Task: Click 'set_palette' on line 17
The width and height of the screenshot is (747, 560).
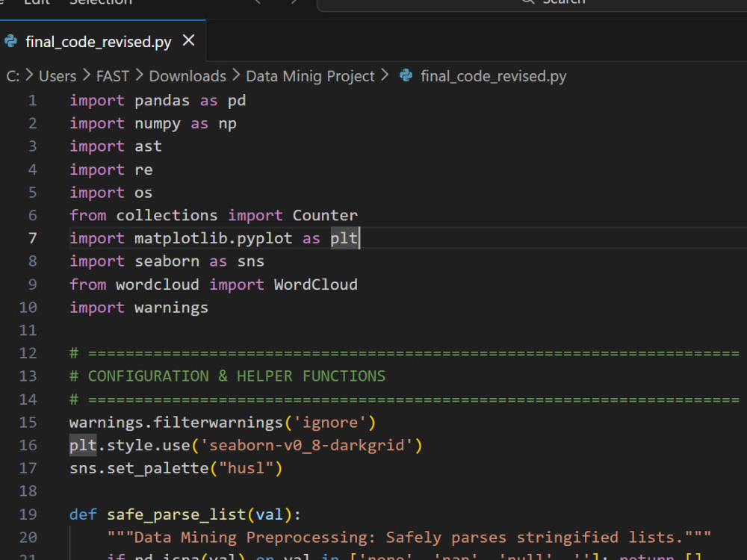Action: click(x=157, y=468)
